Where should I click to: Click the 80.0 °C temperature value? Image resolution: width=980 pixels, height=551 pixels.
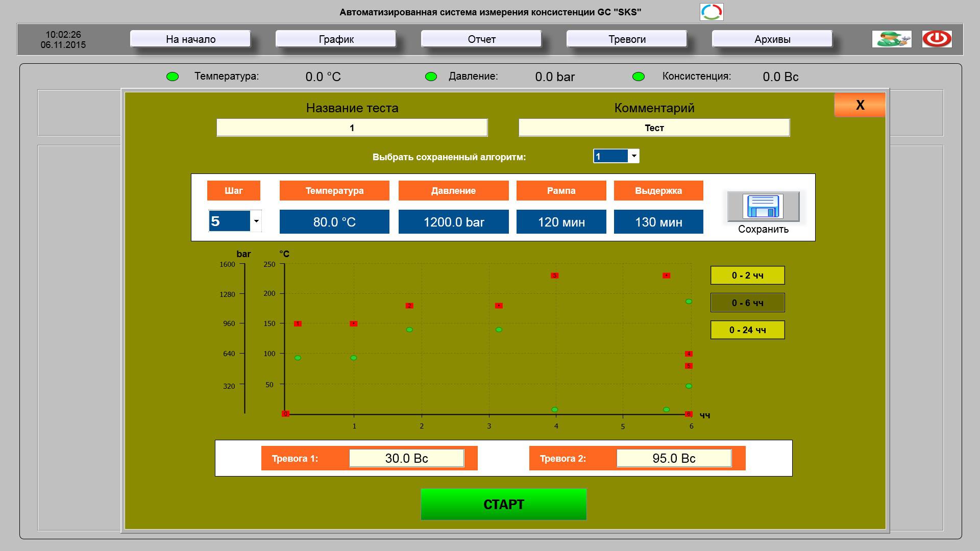[x=334, y=222]
